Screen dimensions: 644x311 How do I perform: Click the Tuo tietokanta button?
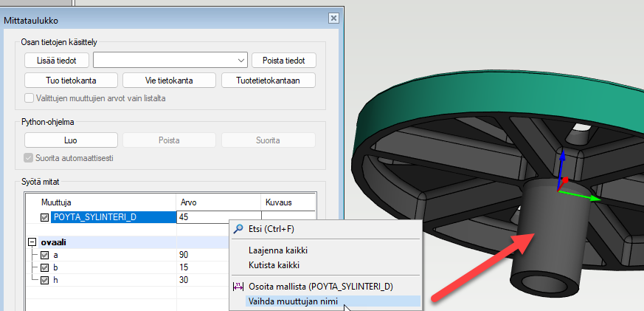click(71, 80)
